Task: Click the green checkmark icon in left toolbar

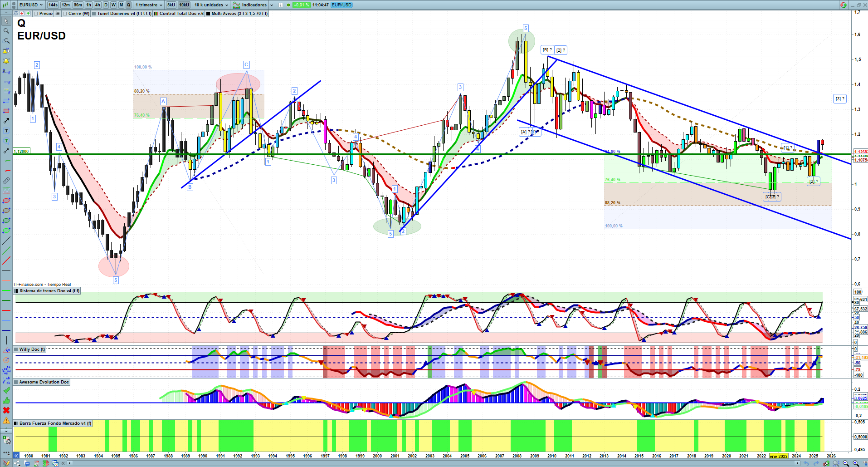Action: (6, 390)
